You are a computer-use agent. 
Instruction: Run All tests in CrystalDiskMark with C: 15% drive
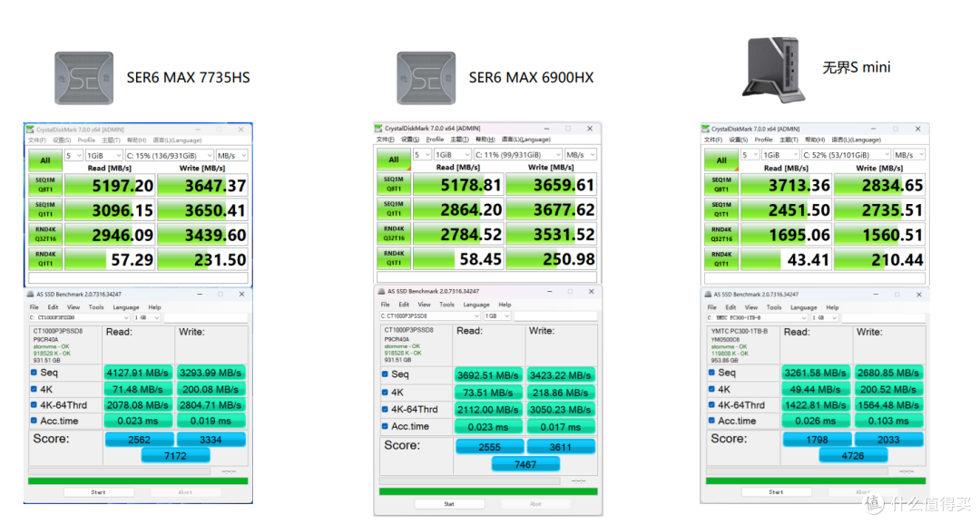pyautogui.click(x=45, y=160)
